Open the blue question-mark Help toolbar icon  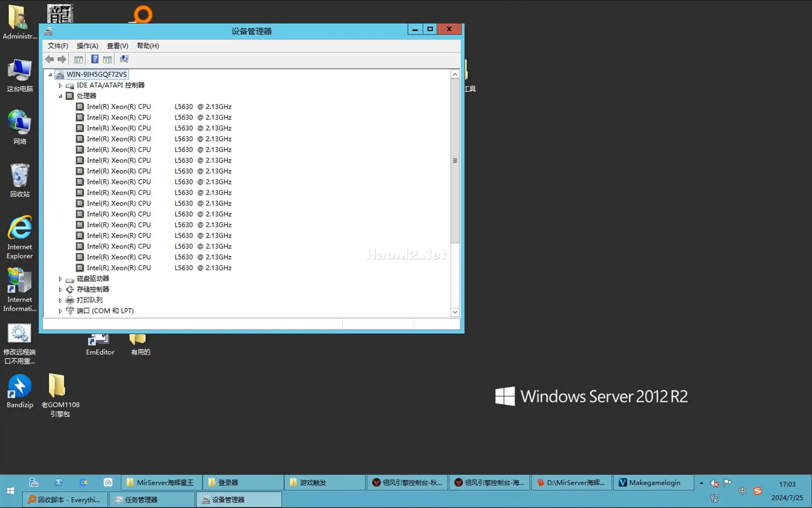(95, 59)
